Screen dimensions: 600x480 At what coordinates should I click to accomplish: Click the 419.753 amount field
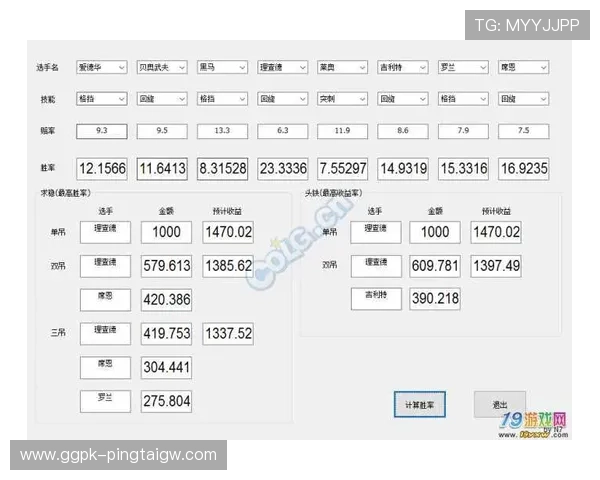(166, 333)
